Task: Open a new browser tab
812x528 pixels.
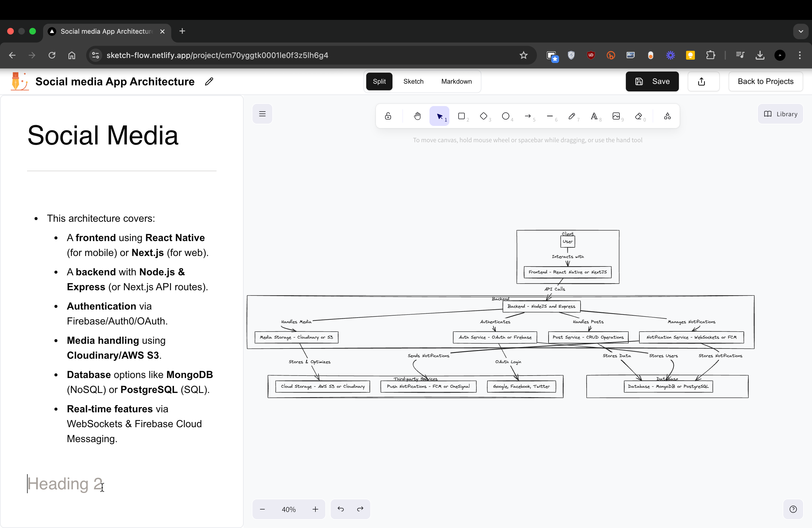Action: (x=182, y=31)
